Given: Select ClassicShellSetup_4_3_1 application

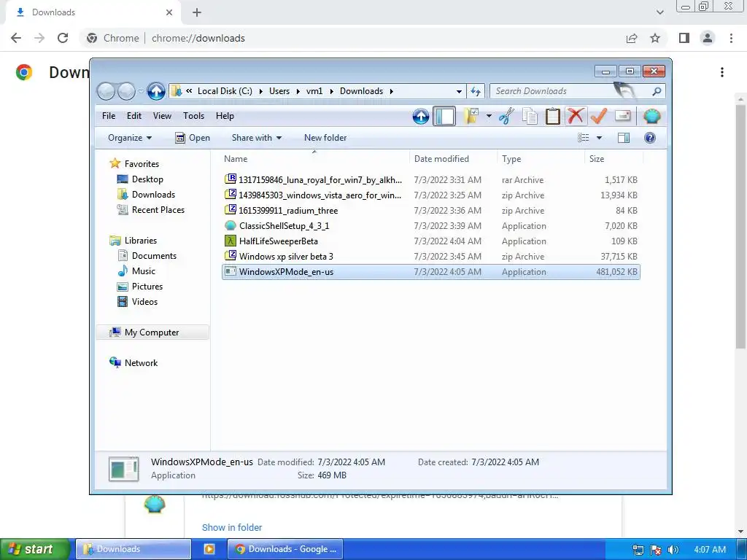Looking at the screenshot, I should coord(430,225).
